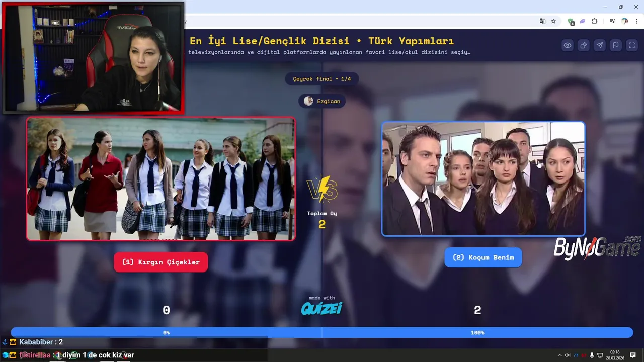This screenshot has width=644, height=362.
Task: Vote for (1) Kırgın Çiçekler button
Action: 161,262
